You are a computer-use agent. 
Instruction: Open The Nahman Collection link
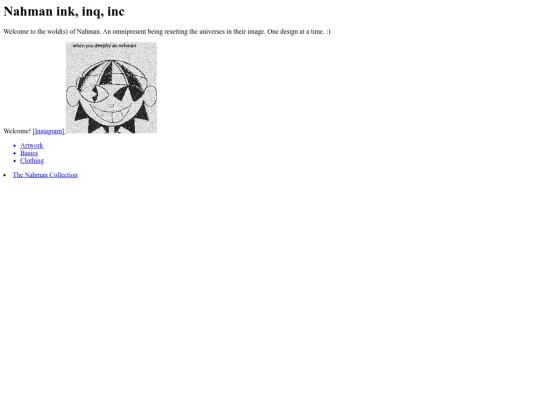pyautogui.click(x=45, y=175)
